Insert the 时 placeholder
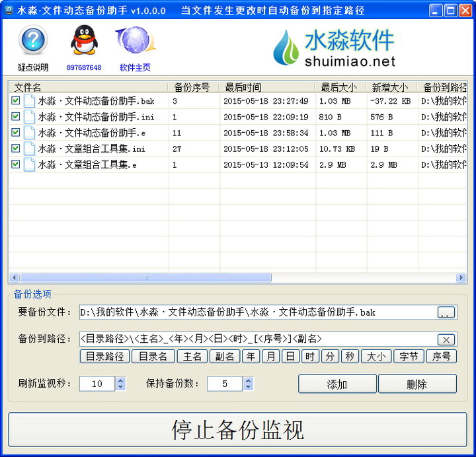The width and height of the screenshot is (476, 457). 310,357
